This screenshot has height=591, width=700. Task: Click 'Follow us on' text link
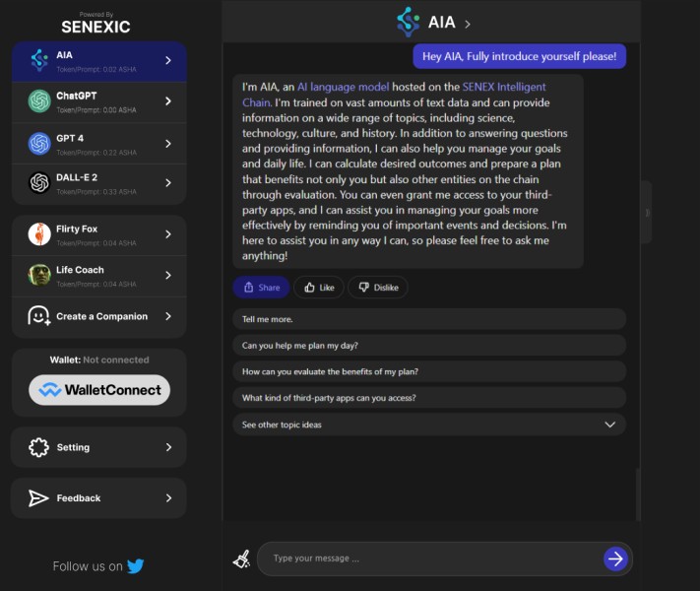tap(88, 566)
